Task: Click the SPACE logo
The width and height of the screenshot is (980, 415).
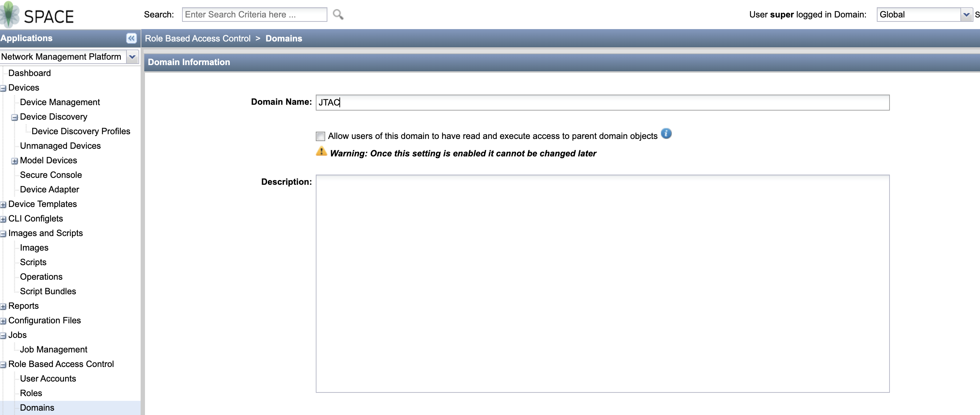Action: pyautogui.click(x=38, y=15)
